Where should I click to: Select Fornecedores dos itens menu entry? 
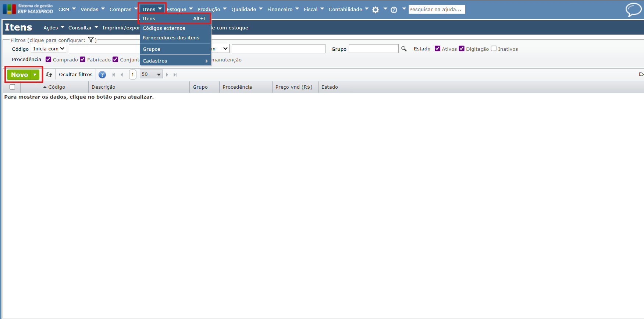point(175,38)
